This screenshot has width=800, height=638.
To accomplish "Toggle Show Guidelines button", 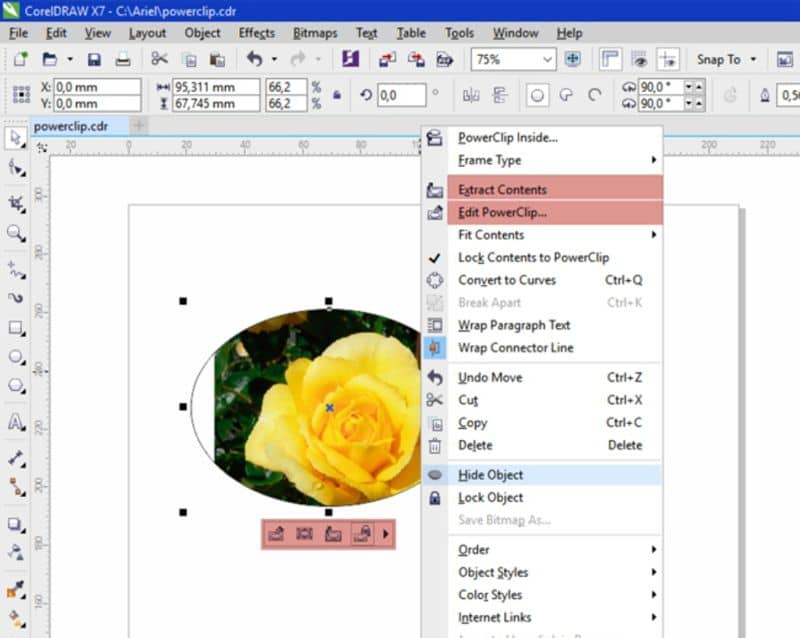I will tap(667, 60).
